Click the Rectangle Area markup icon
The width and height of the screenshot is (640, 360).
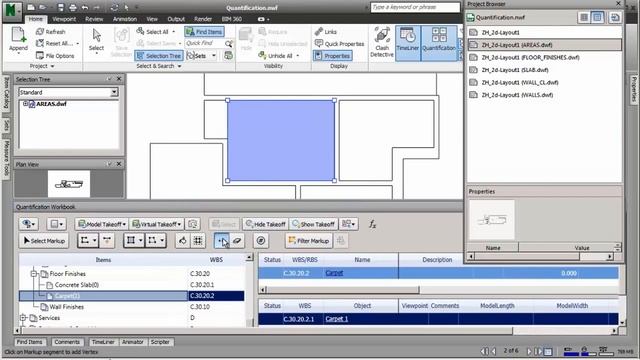point(152,241)
